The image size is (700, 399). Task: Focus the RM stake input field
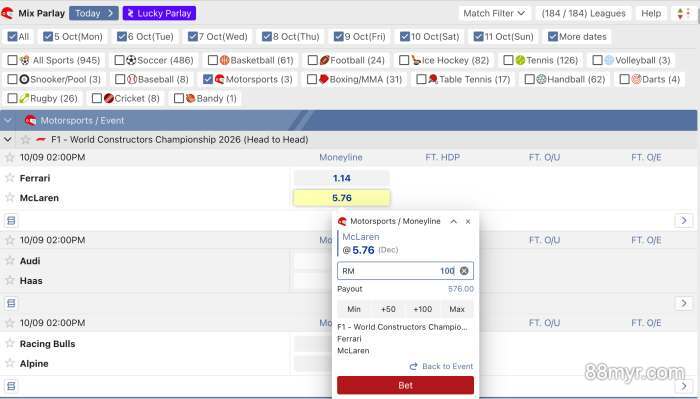tap(405, 271)
